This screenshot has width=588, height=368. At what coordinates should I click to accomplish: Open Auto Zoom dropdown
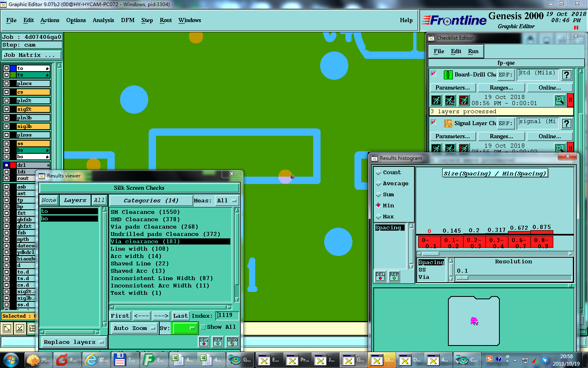point(134,328)
